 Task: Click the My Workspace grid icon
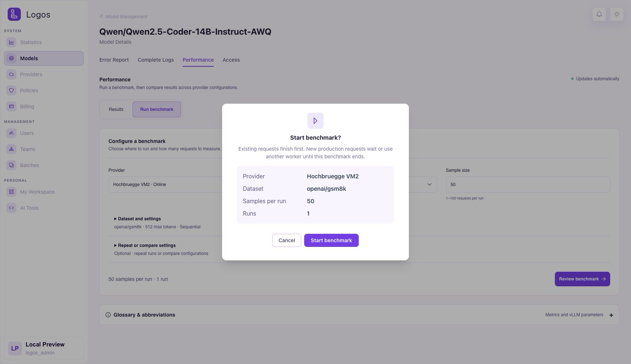[x=11, y=192]
